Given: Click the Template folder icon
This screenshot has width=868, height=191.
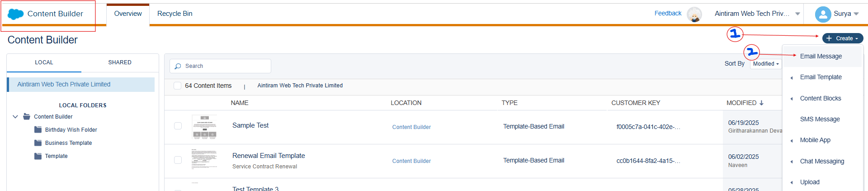Looking at the screenshot, I should tap(38, 156).
